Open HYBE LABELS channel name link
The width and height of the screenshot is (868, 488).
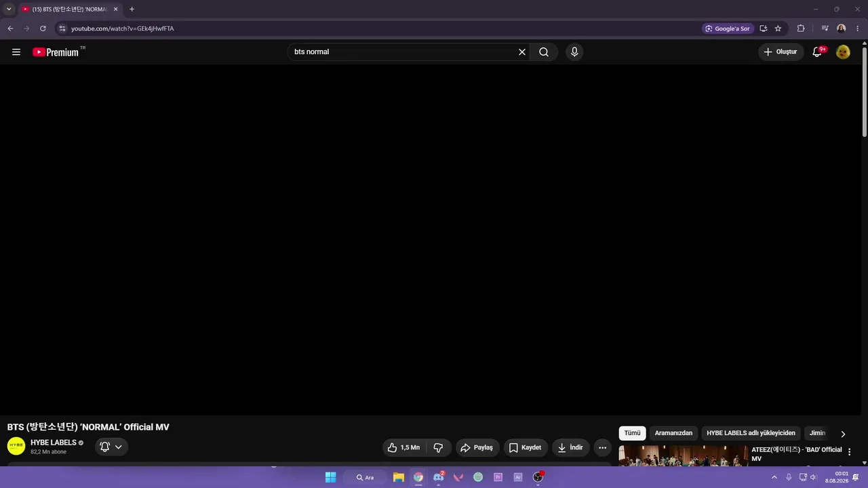pos(54,443)
